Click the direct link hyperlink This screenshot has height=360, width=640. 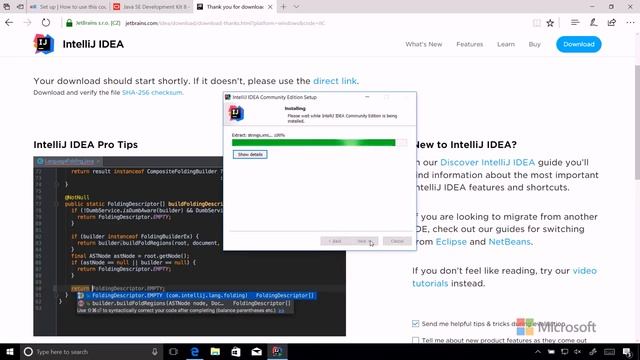(x=335, y=81)
